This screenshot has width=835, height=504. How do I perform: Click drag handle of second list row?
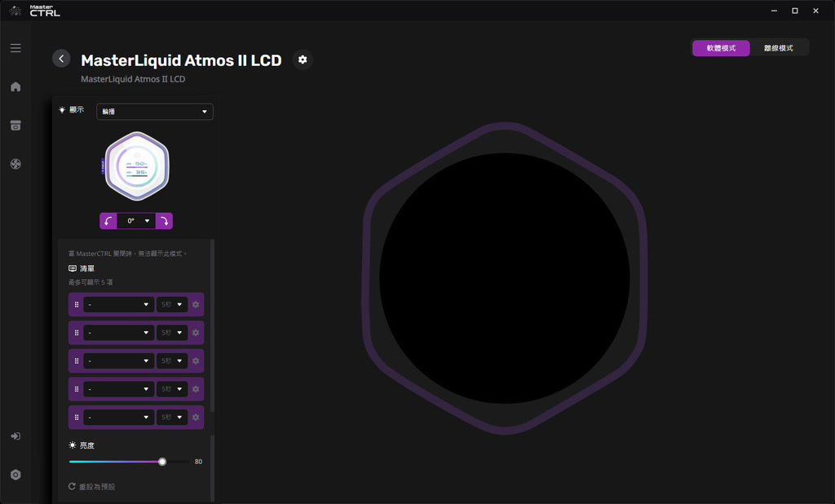tap(77, 333)
